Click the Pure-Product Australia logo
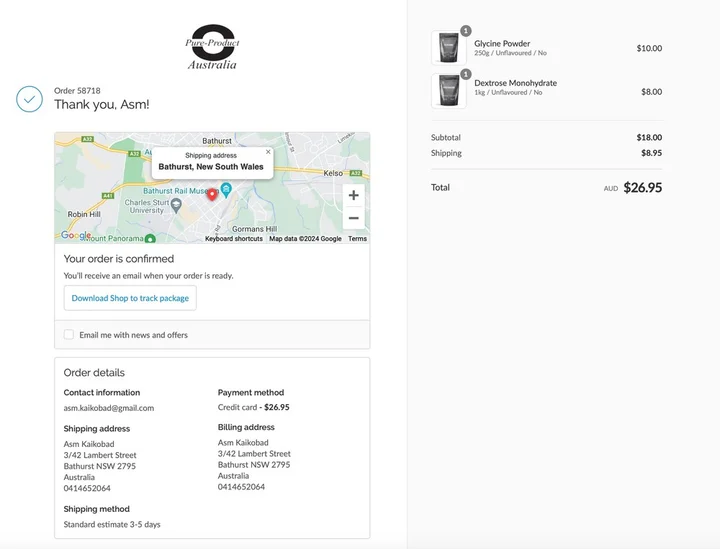Screen dimensions: 720x549 212,47
